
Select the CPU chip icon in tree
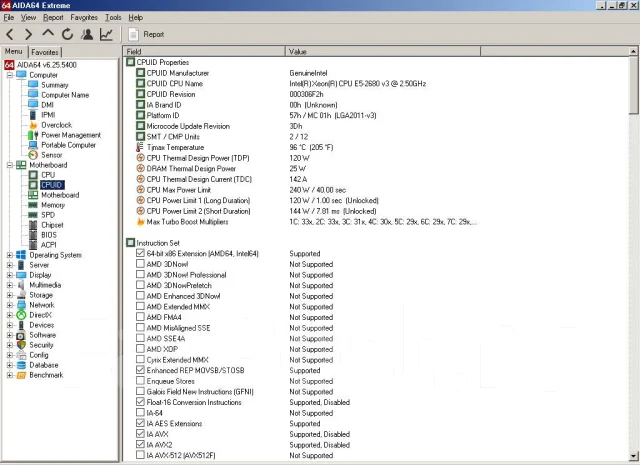point(33,175)
